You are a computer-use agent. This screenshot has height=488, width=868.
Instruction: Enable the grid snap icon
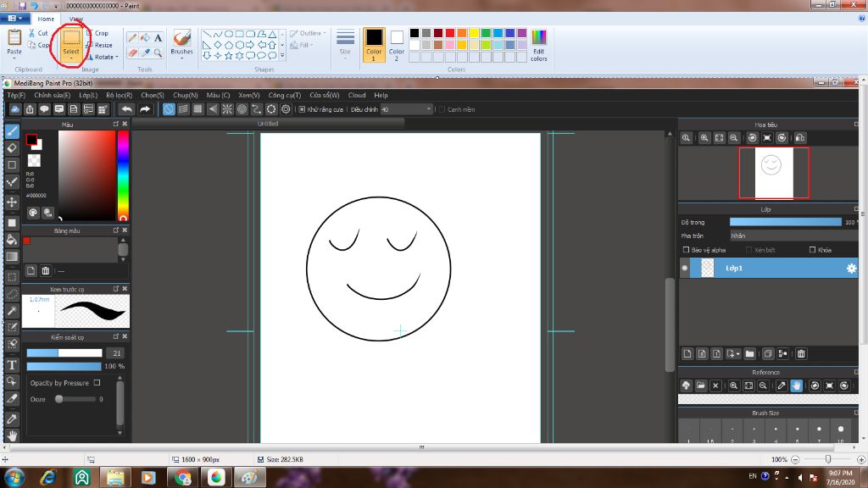pos(198,109)
